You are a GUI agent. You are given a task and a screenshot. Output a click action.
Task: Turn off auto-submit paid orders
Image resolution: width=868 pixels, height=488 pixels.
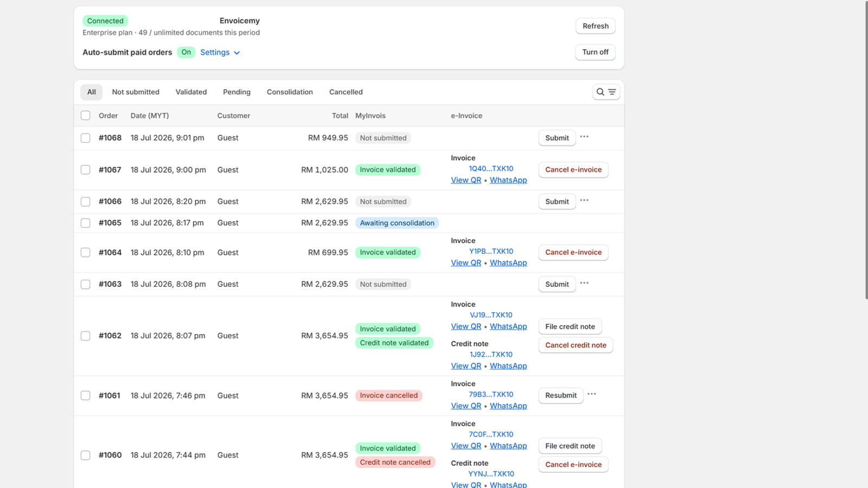click(x=595, y=52)
